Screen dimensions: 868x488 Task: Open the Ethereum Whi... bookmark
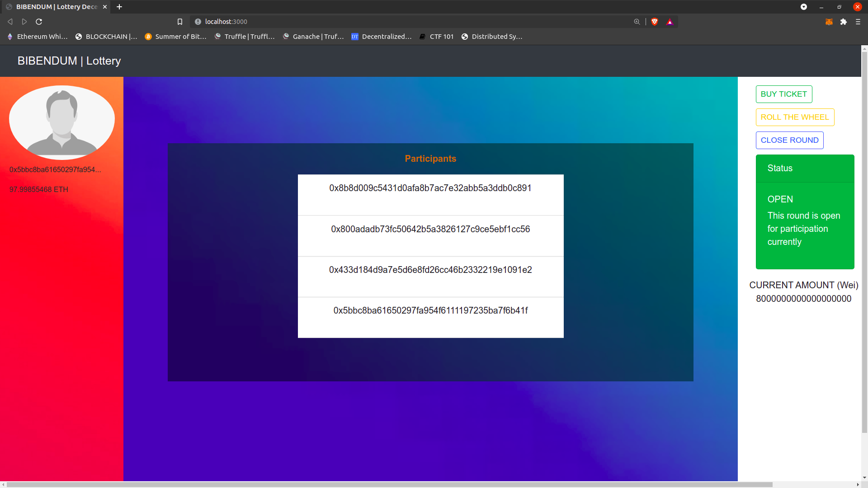38,37
